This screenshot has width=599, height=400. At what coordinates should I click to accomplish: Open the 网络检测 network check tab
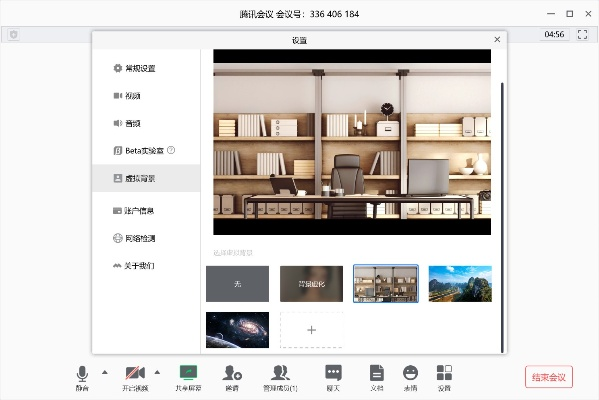click(x=146, y=238)
